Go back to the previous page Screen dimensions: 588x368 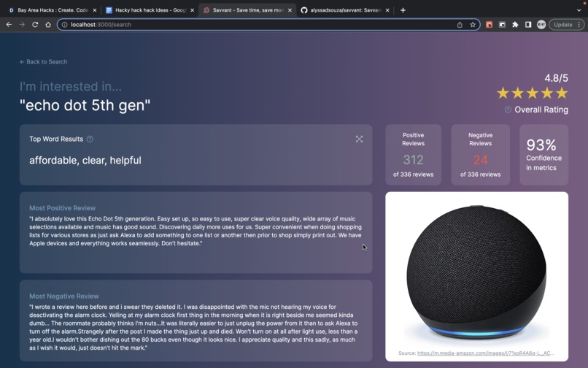click(x=9, y=24)
